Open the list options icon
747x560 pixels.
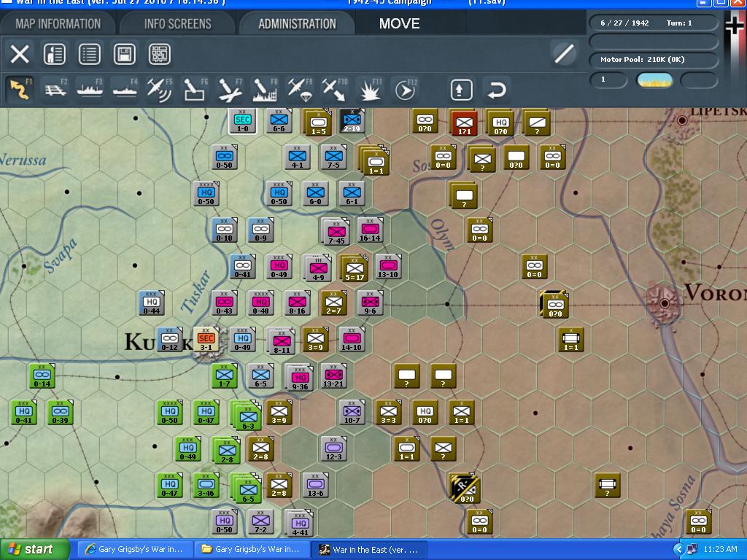pos(90,54)
